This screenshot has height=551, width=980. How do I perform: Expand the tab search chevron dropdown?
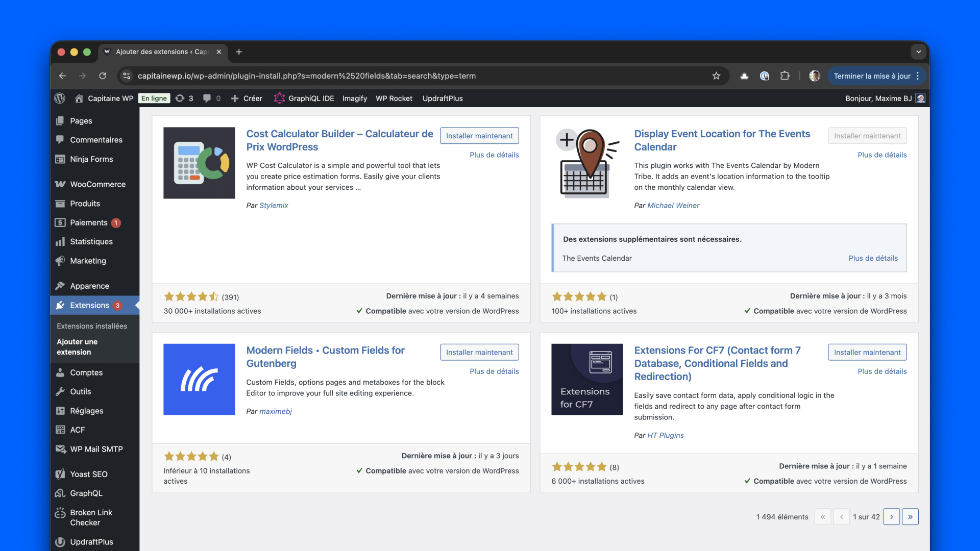[x=918, y=52]
